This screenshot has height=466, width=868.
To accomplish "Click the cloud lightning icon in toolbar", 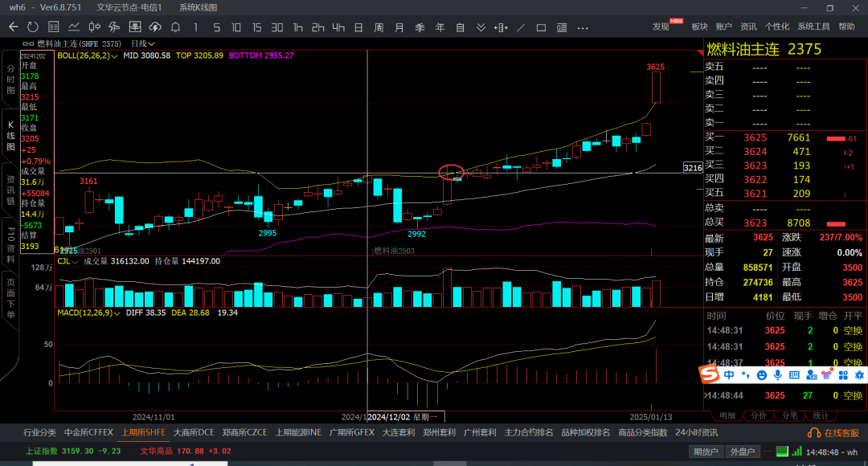I will coord(155,27).
